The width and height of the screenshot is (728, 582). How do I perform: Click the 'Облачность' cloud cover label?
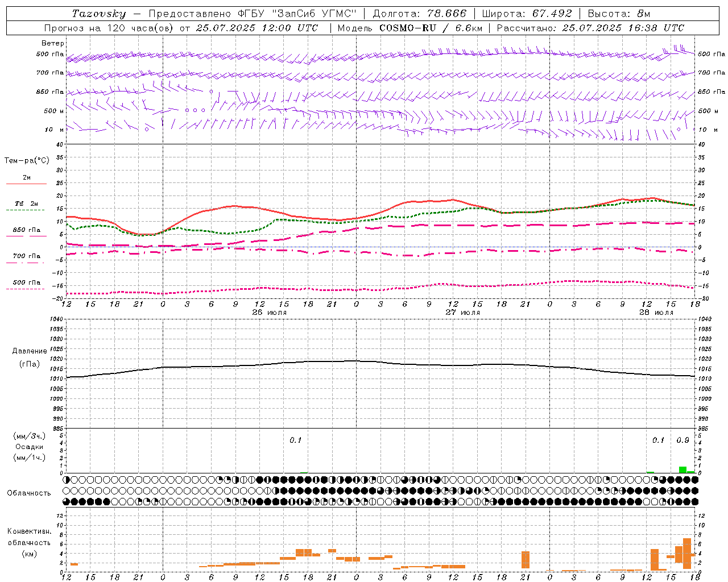click(29, 493)
